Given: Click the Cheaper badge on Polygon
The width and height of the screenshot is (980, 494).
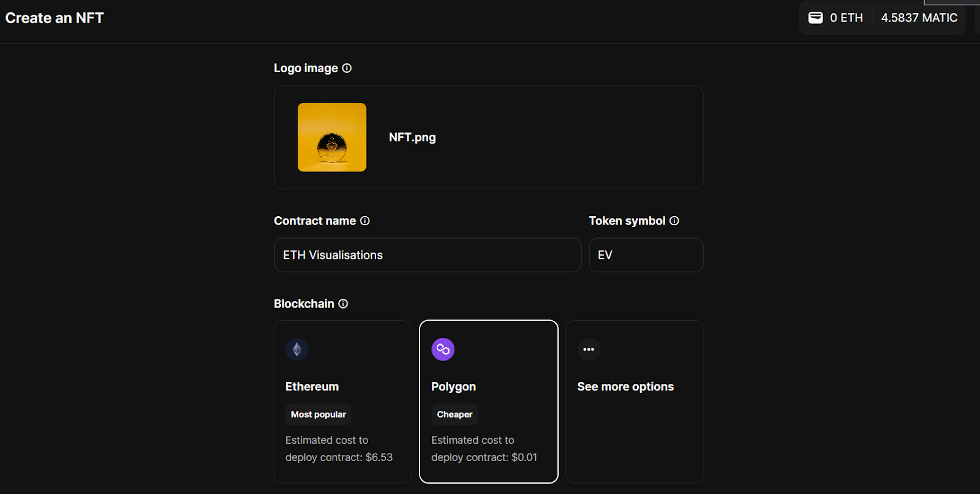Looking at the screenshot, I should (x=454, y=414).
